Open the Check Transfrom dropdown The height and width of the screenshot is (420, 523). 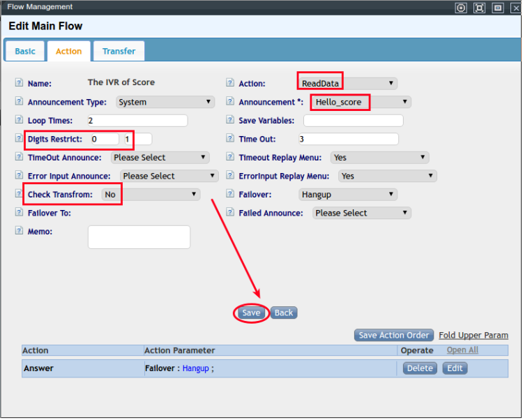point(151,195)
